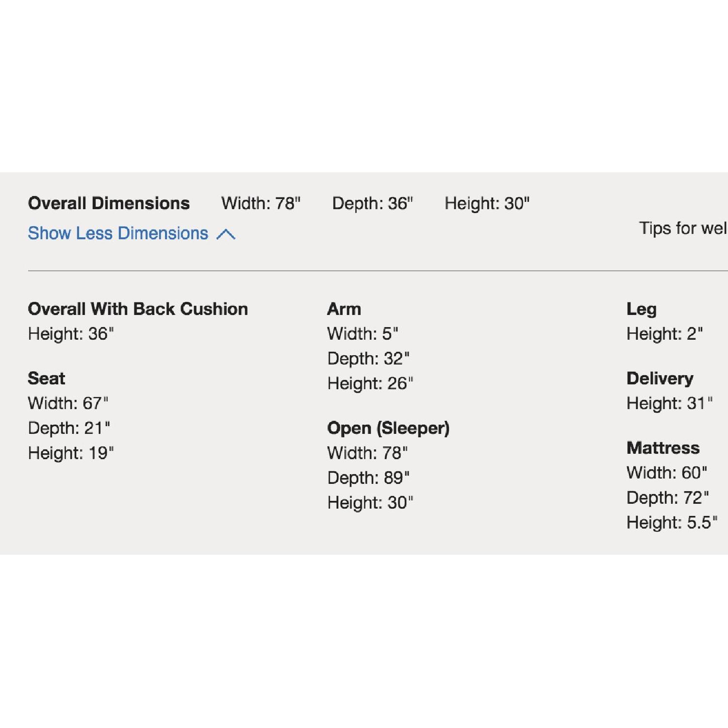Click the Seat section heading
728x728 pixels.
point(46,379)
